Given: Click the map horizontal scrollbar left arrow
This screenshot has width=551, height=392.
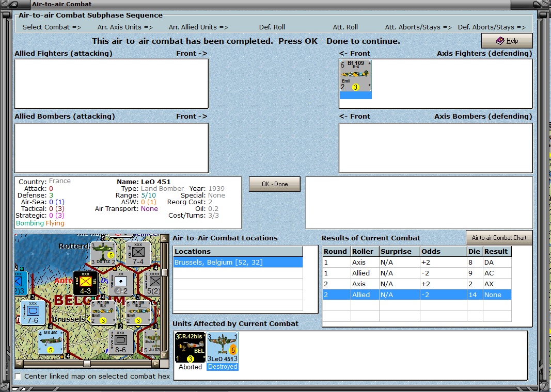Looking at the screenshot, I should pyautogui.click(x=18, y=364).
